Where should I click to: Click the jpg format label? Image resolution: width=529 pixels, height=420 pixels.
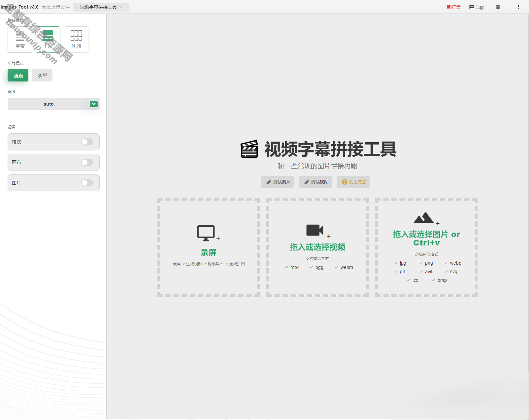tap(403, 263)
